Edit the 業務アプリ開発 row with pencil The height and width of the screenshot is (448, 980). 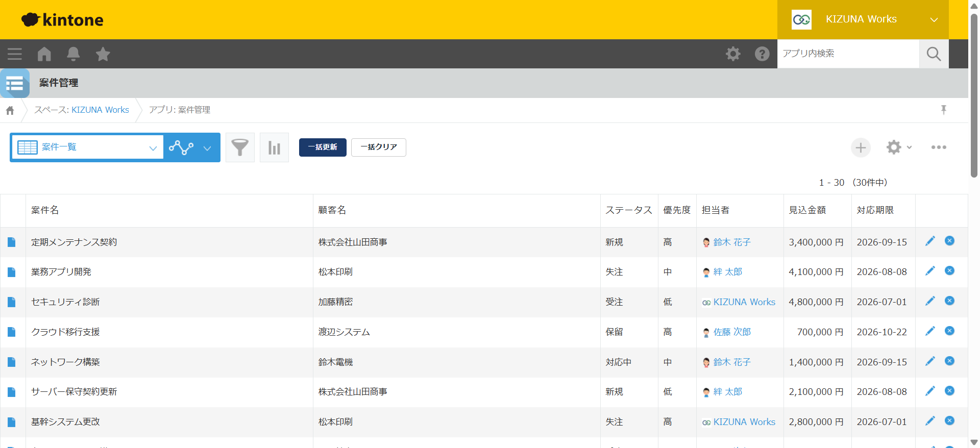click(x=930, y=270)
